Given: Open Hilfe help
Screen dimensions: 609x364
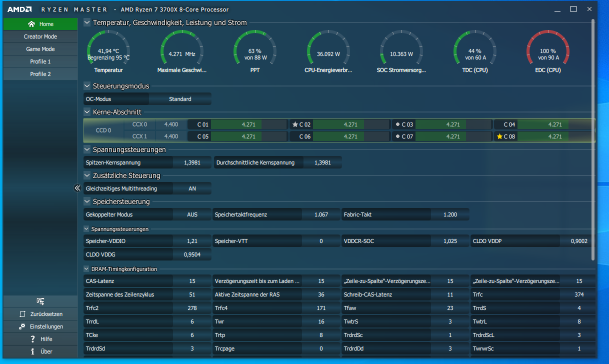Looking at the screenshot, I should (40, 339).
